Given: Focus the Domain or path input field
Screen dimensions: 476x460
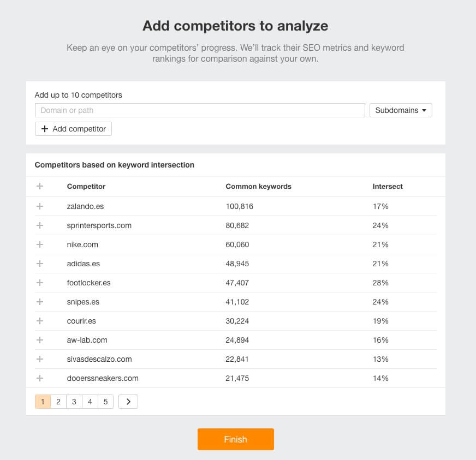Looking at the screenshot, I should (x=200, y=110).
